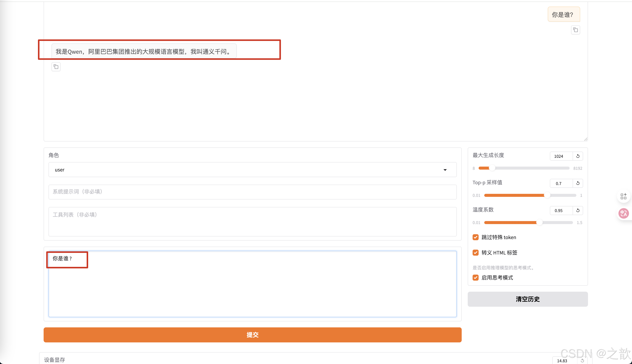Focus the 工具列表 text area
The width and height of the screenshot is (632, 364).
coord(252,221)
